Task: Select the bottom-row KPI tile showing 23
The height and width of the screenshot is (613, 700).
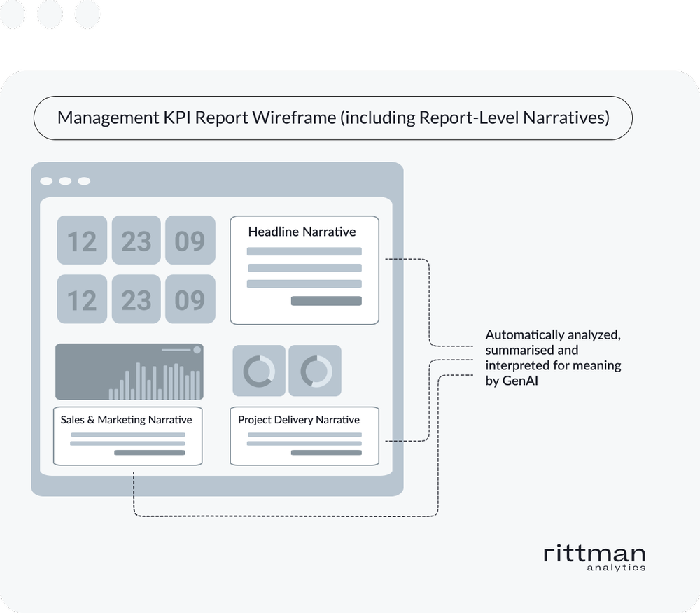Action: point(136,299)
